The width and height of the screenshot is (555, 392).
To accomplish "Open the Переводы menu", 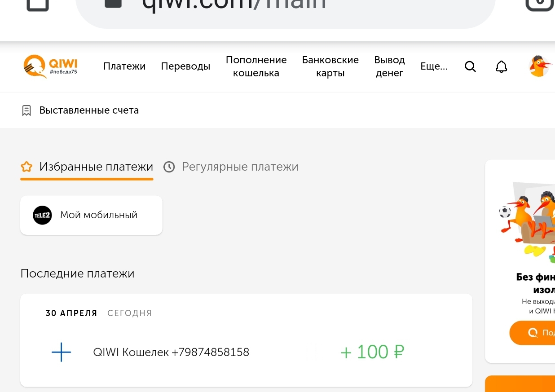I will point(185,66).
